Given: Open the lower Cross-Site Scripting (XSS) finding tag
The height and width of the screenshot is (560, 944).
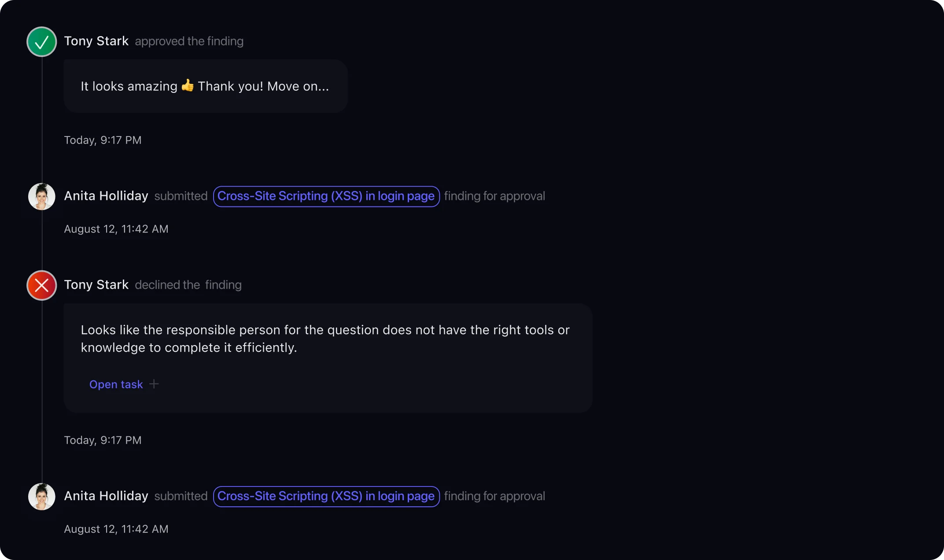Looking at the screenshot, I should pyautogui.click(x=326, y=497).
